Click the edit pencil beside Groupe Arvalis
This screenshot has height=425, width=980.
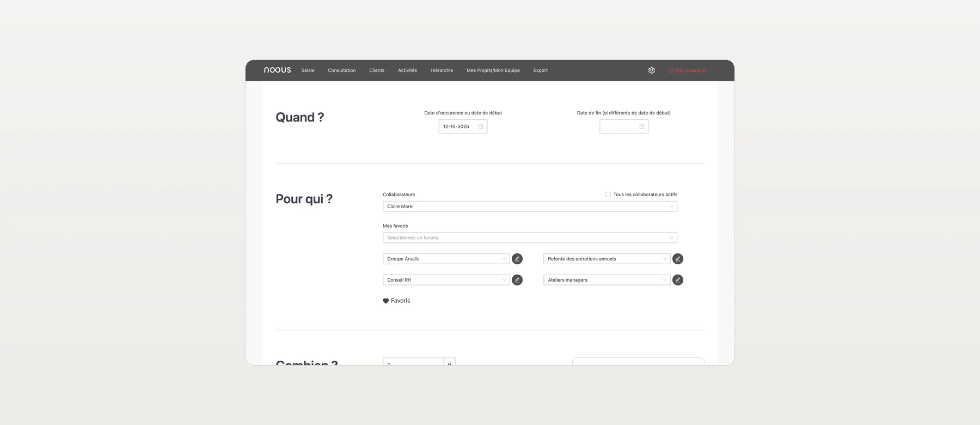[517, 259]
